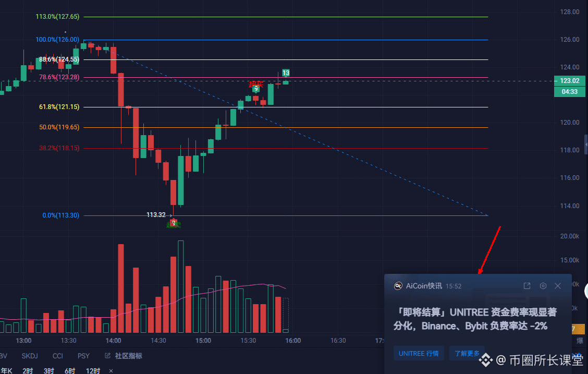Click the 116.00 price axis label
Image resolution: width=588 pixels, height=374 pixels.
point(570,177)
